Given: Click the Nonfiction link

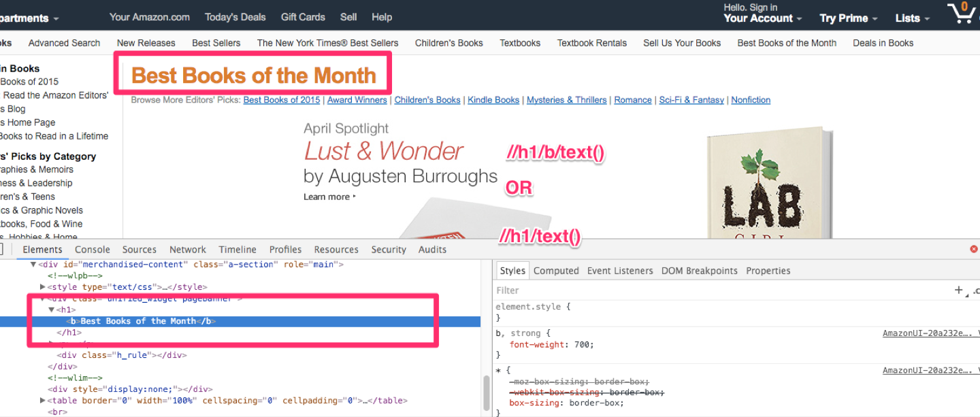Looking at the screenshot, I should point(751,100).
